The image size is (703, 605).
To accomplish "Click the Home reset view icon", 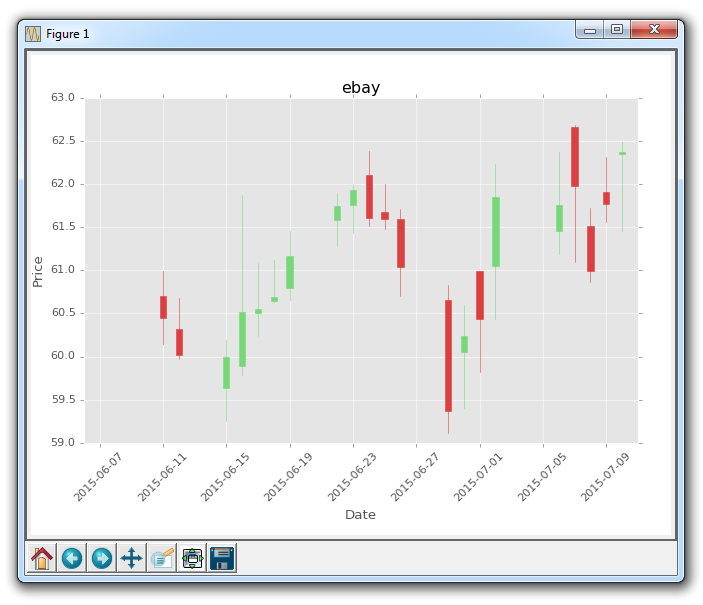I will (42, 558).
